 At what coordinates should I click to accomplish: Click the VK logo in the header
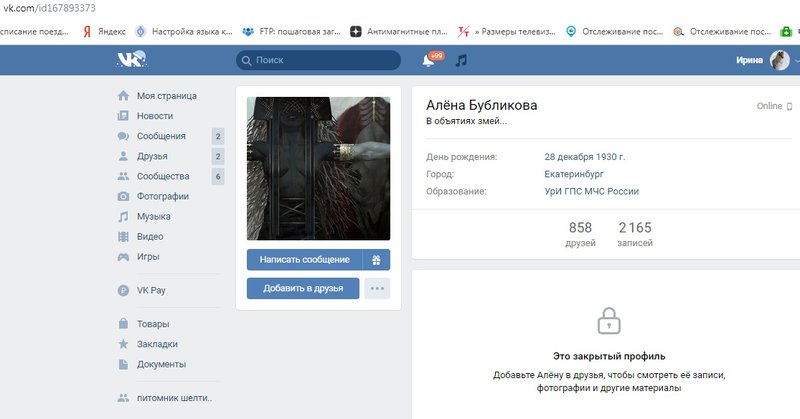(132, 60)
